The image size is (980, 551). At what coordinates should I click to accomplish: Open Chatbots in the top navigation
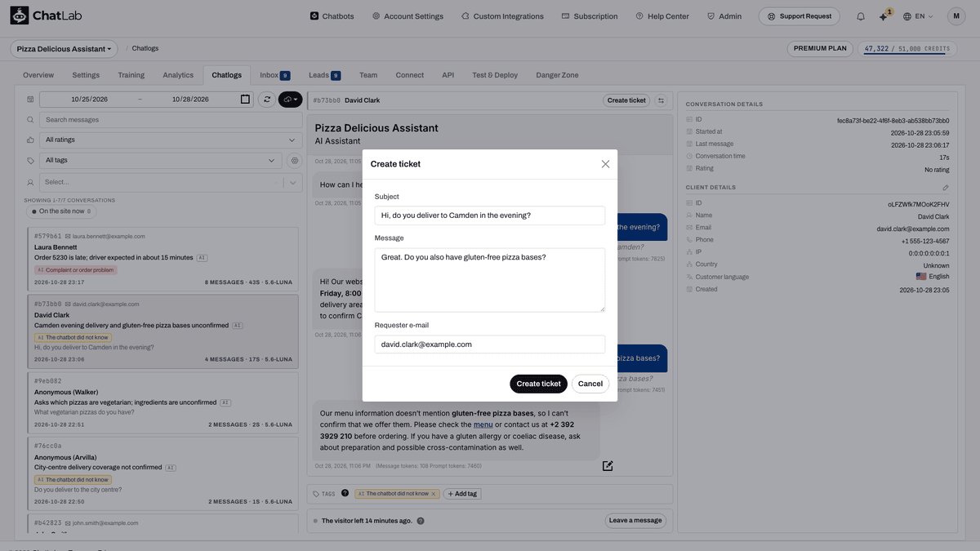(x=332, y=16)
